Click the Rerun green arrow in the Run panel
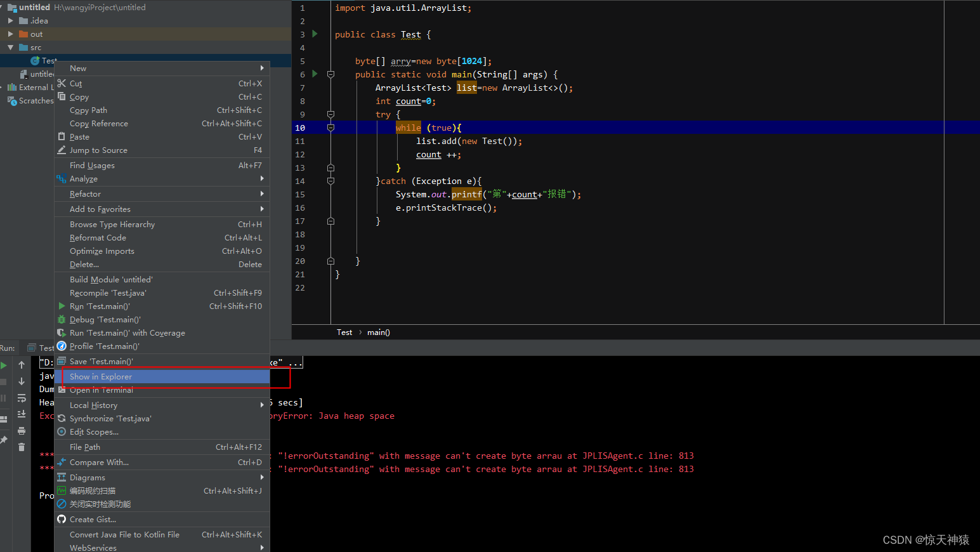This screenshot has height=552, width=980. pos(4,365)
